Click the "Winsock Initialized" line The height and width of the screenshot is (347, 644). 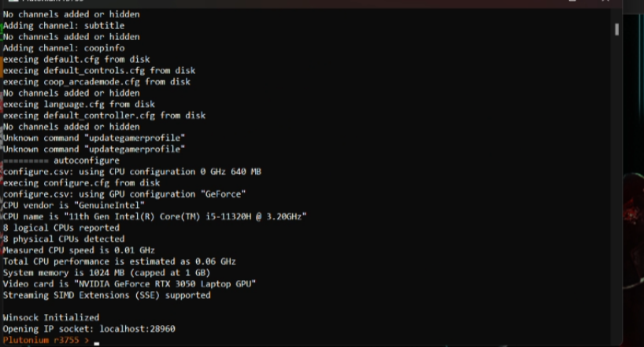(x=51, y=317)
